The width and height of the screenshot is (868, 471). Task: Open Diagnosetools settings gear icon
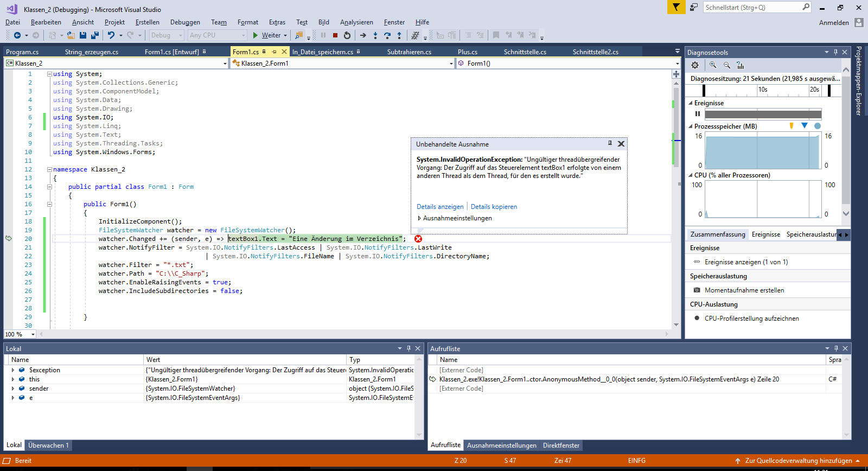click(x=695, y=65)
